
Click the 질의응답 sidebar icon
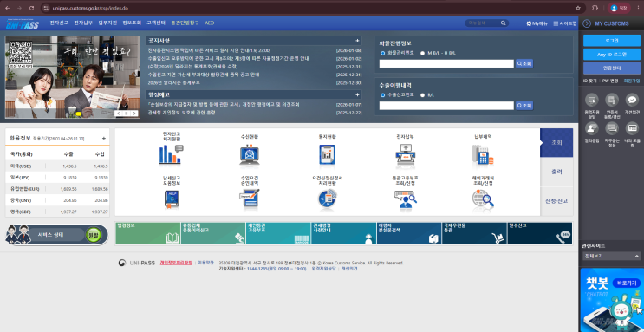tap(592, 128)
